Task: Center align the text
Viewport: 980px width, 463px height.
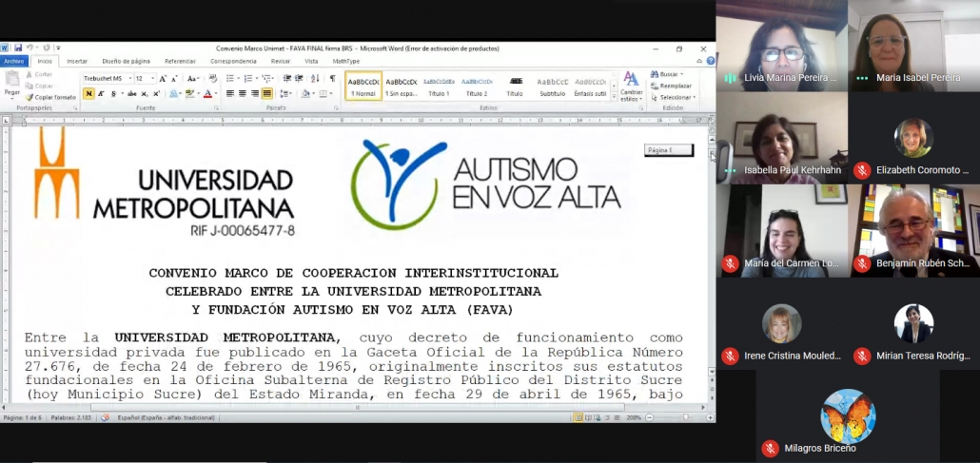Action: (x=243, y=94)
